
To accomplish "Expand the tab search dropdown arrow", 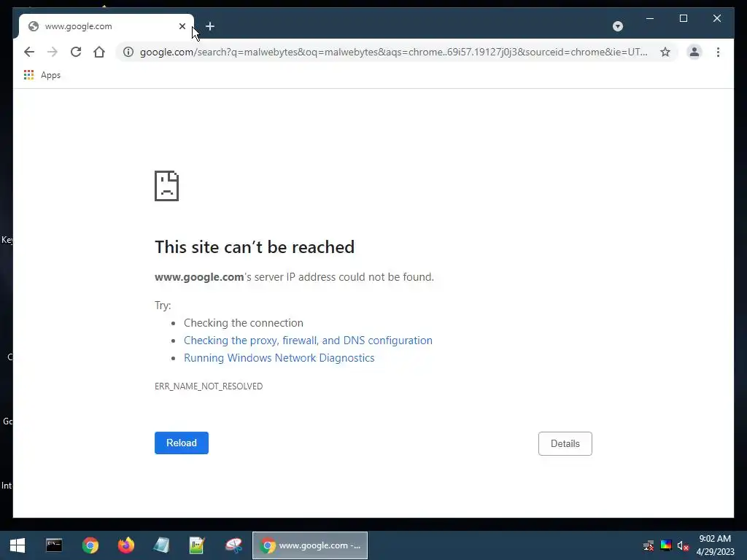I will pos(617,26).
